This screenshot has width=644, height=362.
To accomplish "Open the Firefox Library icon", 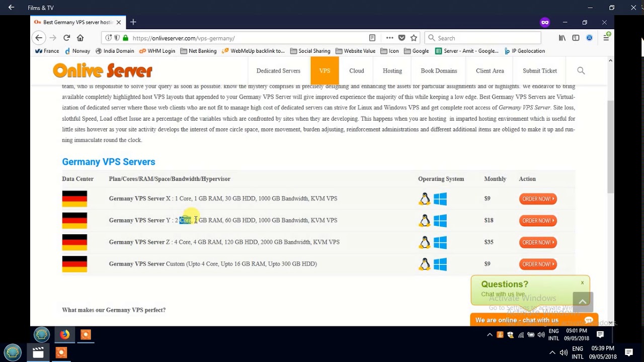I will [562, 38].
